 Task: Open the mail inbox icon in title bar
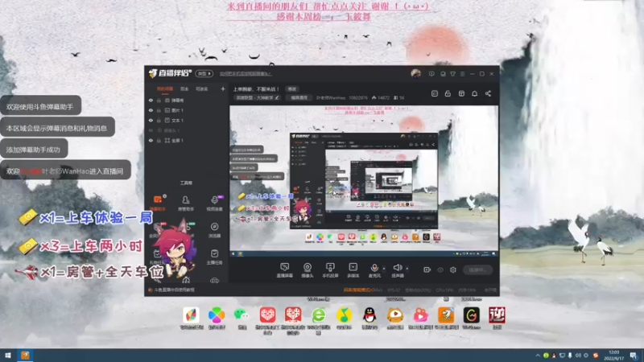pos(443,74)
